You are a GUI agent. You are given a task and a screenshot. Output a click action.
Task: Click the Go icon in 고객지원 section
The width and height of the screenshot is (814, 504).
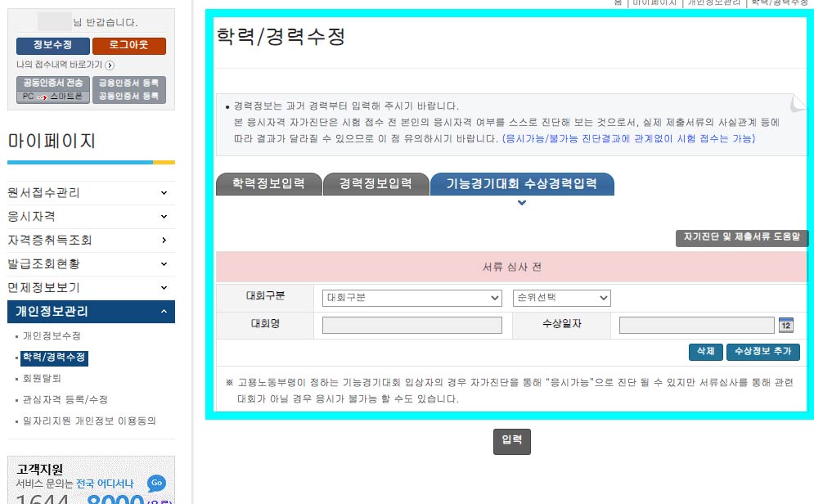(157, 484)
